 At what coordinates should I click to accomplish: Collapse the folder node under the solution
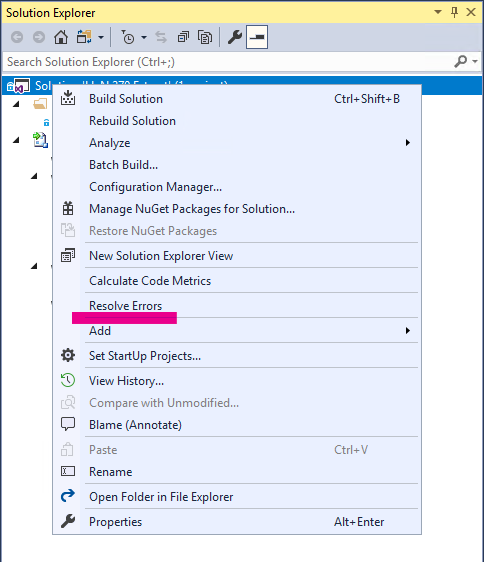[x=16, y=104]
